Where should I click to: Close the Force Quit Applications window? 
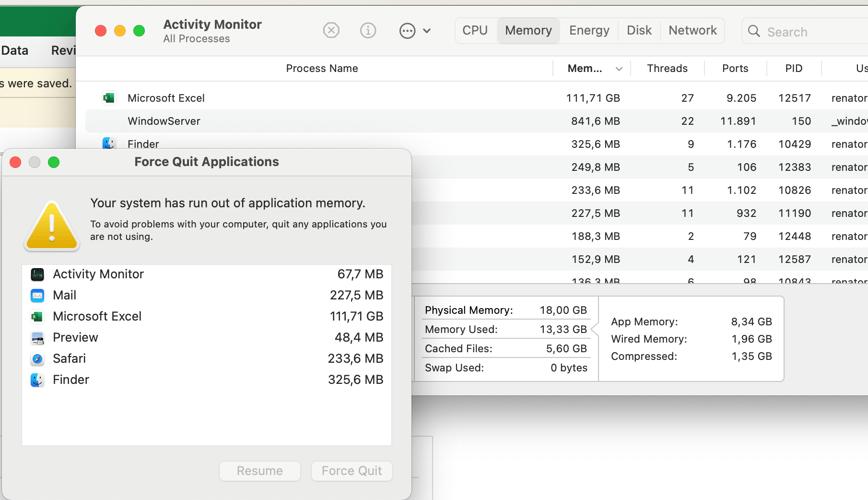15,162
